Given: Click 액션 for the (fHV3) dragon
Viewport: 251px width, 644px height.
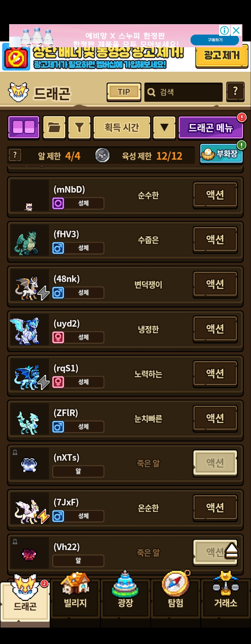Looking at the screenshot, I should pos(215,239).
